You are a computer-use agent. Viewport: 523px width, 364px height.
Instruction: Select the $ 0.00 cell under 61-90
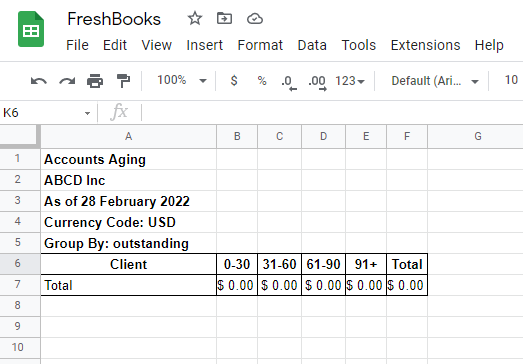pyautogui.click(x=324, y=285)
